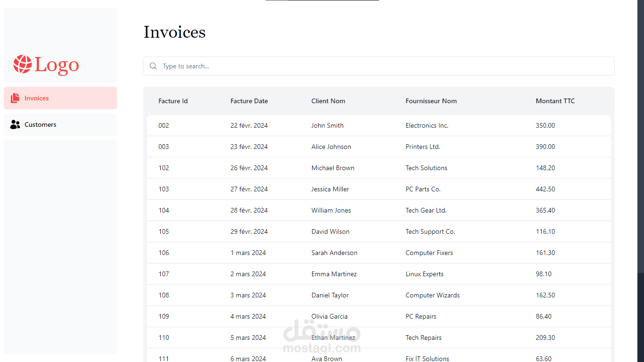Select the Type to search input field
Viewport: 644px width, 362px height.
(x=330, y=66)
